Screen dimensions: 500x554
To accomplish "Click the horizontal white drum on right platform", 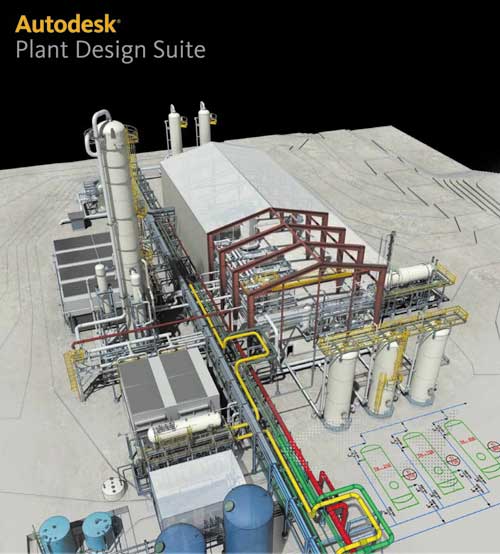I will click(410, 275).
